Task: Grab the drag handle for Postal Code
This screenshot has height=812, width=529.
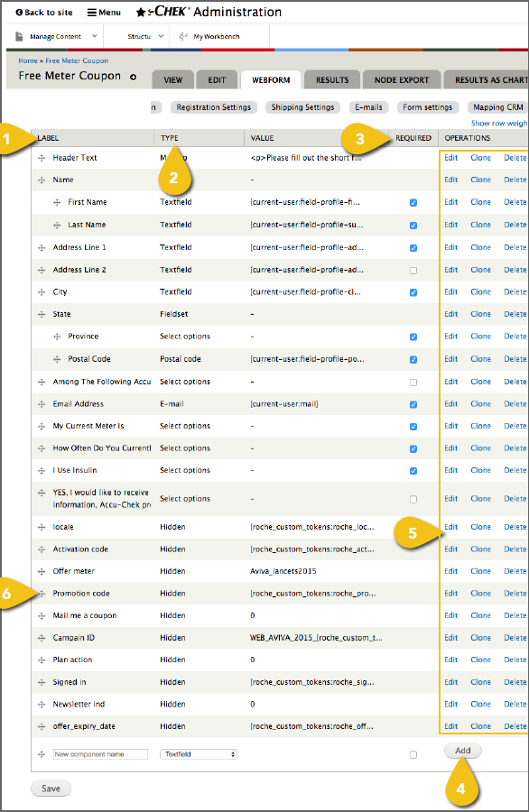Action: [x=57, y=359]
